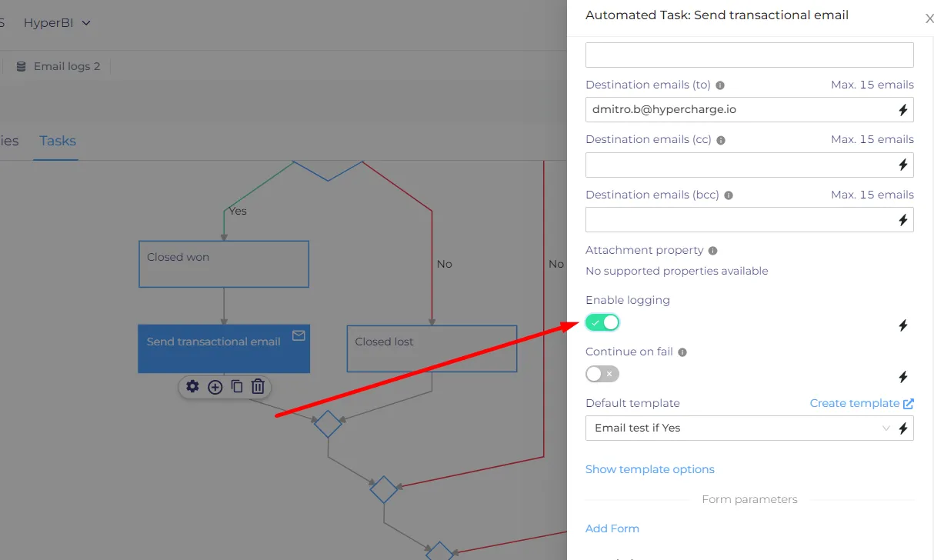Click the empty input above Destination emails (to)
This screenshot has height=560, width=934.
pos(749,55)
